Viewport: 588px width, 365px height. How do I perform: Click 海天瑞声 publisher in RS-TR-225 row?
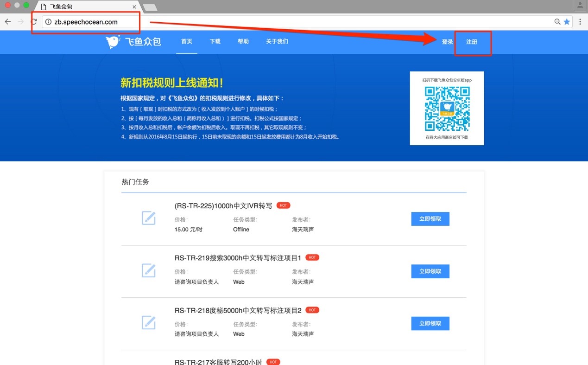click(x=303, y=230)
